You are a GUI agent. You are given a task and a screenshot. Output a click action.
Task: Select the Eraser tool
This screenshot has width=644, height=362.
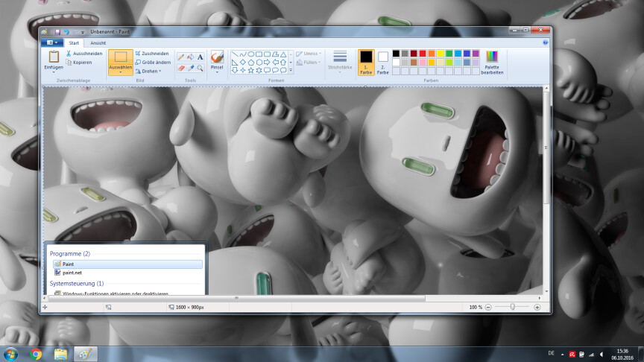click(x=181, y=68)
